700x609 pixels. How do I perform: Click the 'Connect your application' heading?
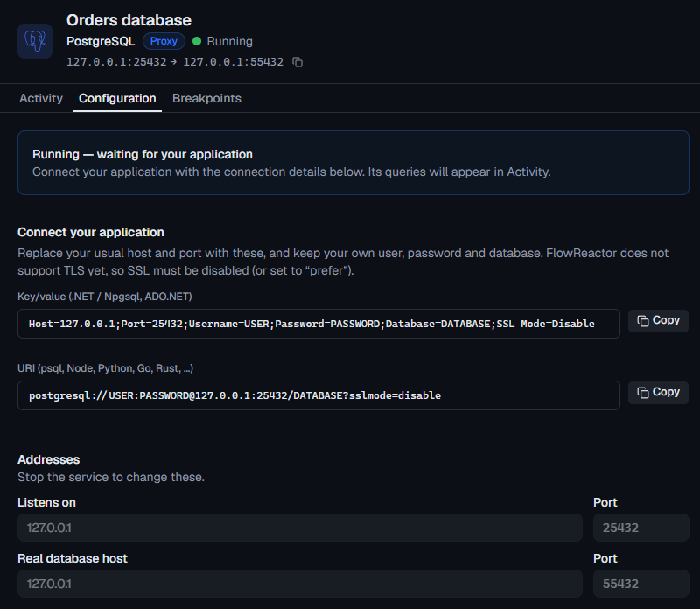tap(91, 232)
